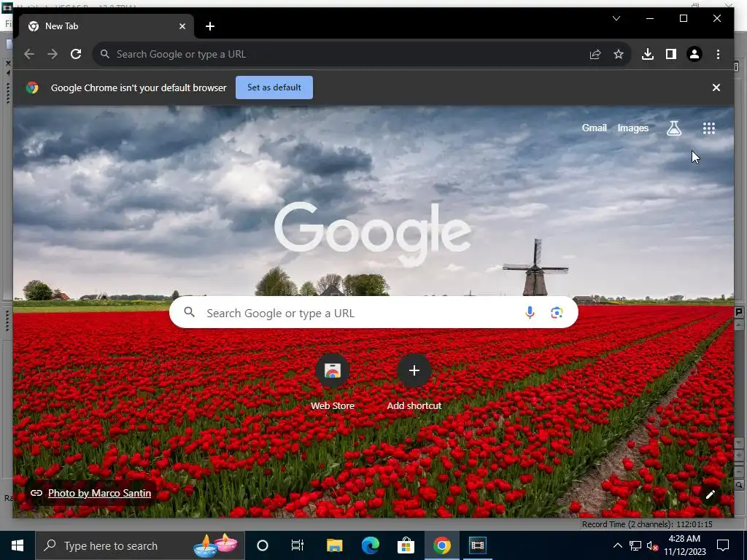Open the Google apps grid
747x560 pixels.
tap(709, 128)
